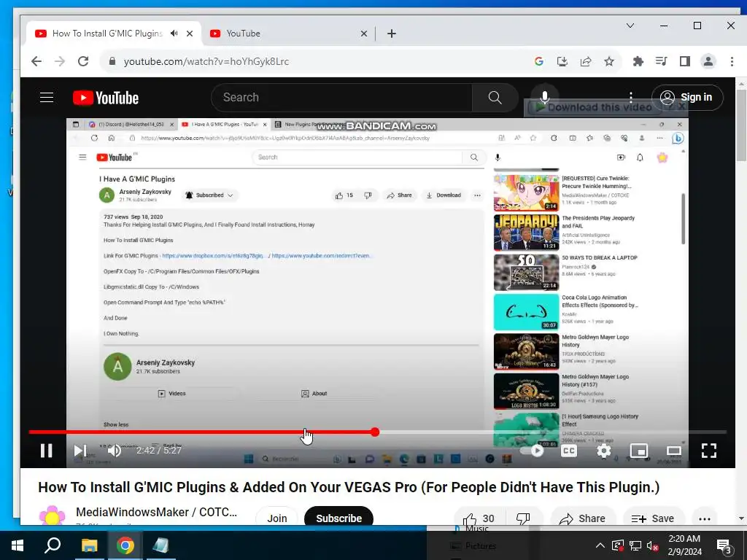Go forward in browser history
747x560 pixels.
(x=60, y=61)
